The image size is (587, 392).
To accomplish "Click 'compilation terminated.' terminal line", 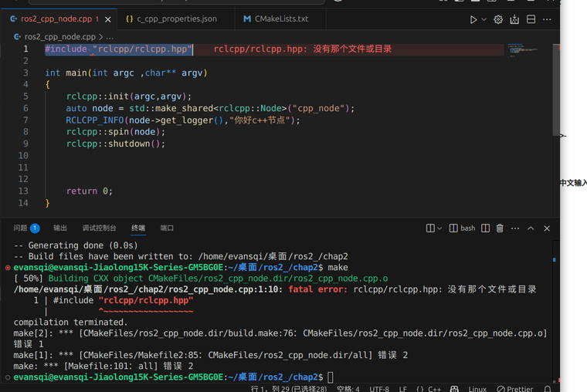I will [70, 322].
